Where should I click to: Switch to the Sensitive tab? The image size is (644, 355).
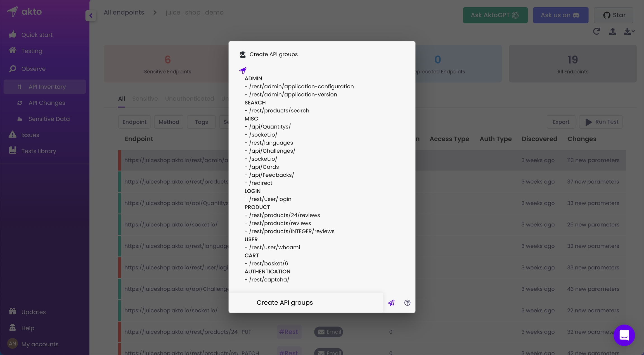click(x=145, y=99)
